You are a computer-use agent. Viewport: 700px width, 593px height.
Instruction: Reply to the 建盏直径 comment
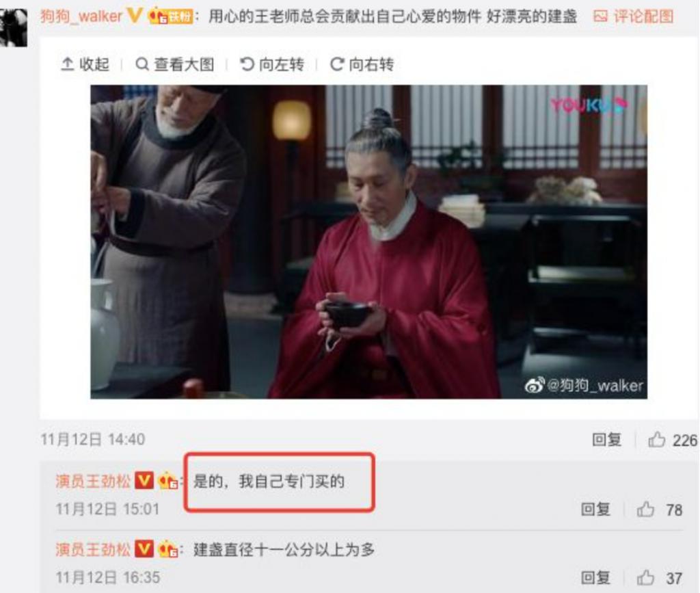pyautogui.click(x=595, y=578)
